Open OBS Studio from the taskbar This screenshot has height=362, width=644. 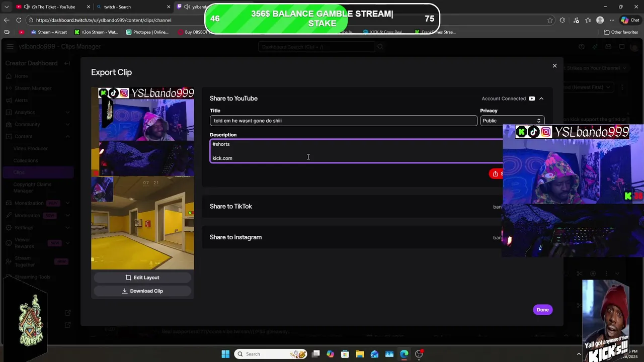point(419,354)
